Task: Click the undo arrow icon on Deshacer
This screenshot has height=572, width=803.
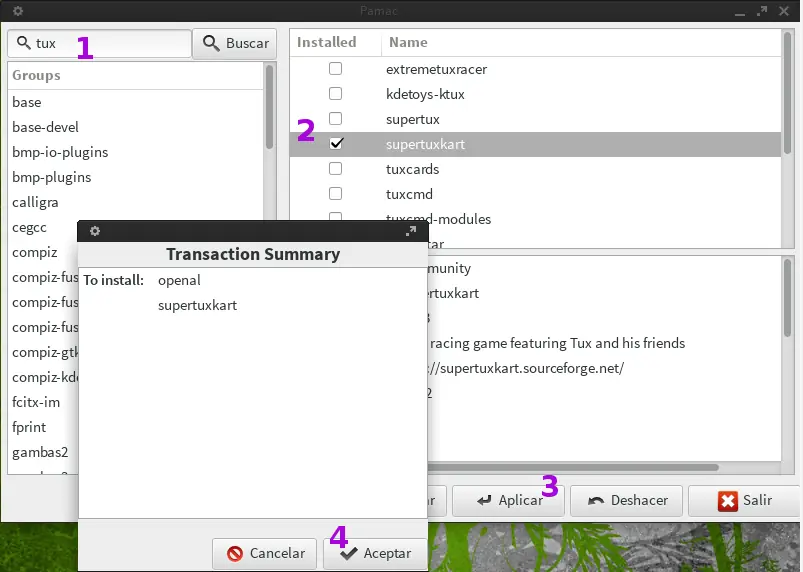Action: tap(596, 501)
